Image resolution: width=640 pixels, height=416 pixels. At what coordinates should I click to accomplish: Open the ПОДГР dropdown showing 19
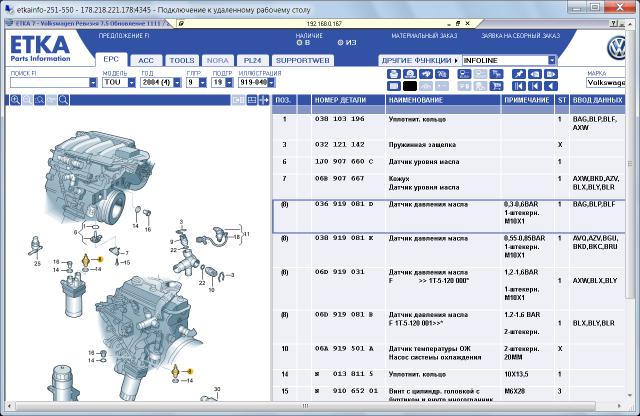click(x=229, y=82)
